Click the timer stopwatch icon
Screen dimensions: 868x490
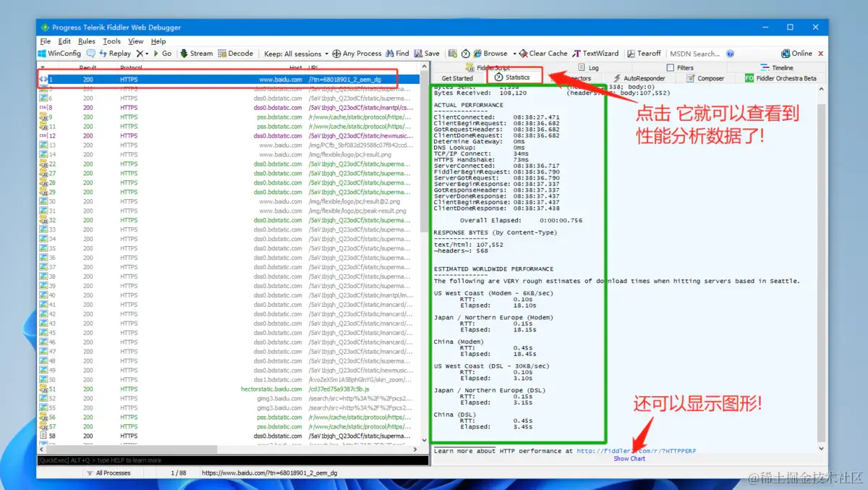465,54
